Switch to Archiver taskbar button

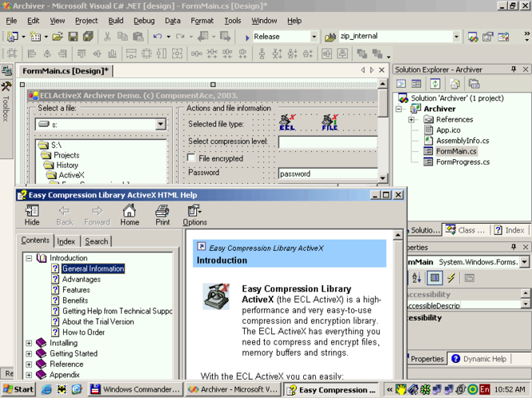click(x=234, y=389)
